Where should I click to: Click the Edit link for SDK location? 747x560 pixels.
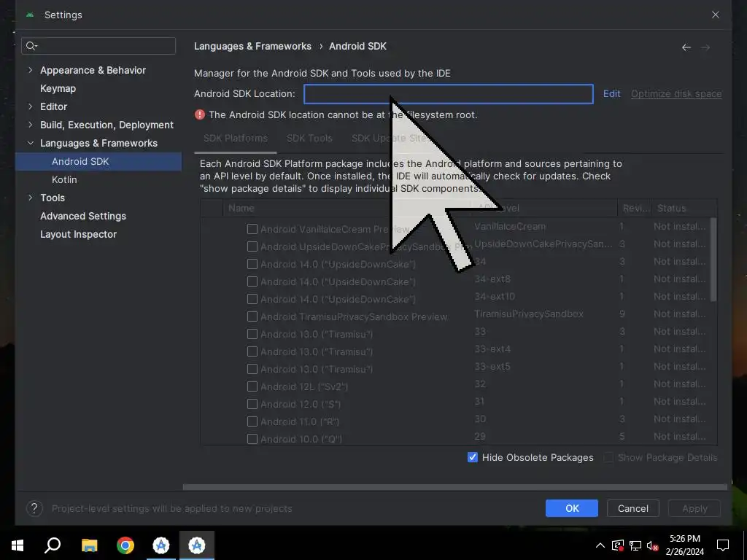pos(612,94)
